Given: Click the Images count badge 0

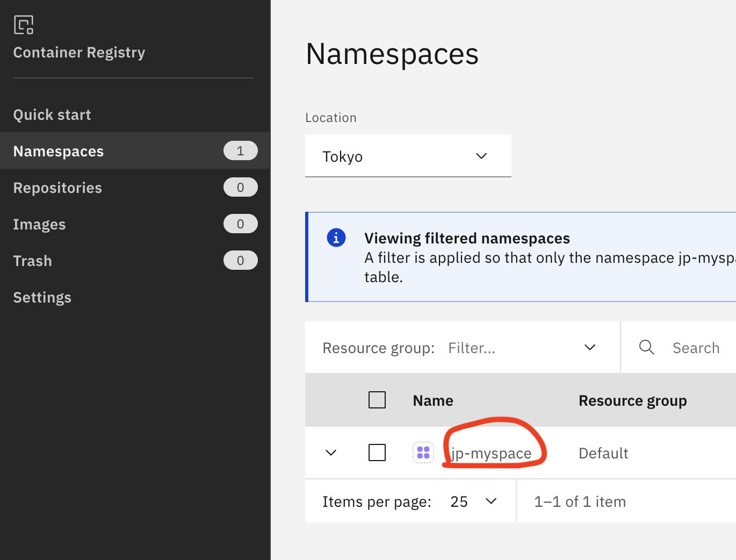Looking at the screenshot, I should [241, 224].
